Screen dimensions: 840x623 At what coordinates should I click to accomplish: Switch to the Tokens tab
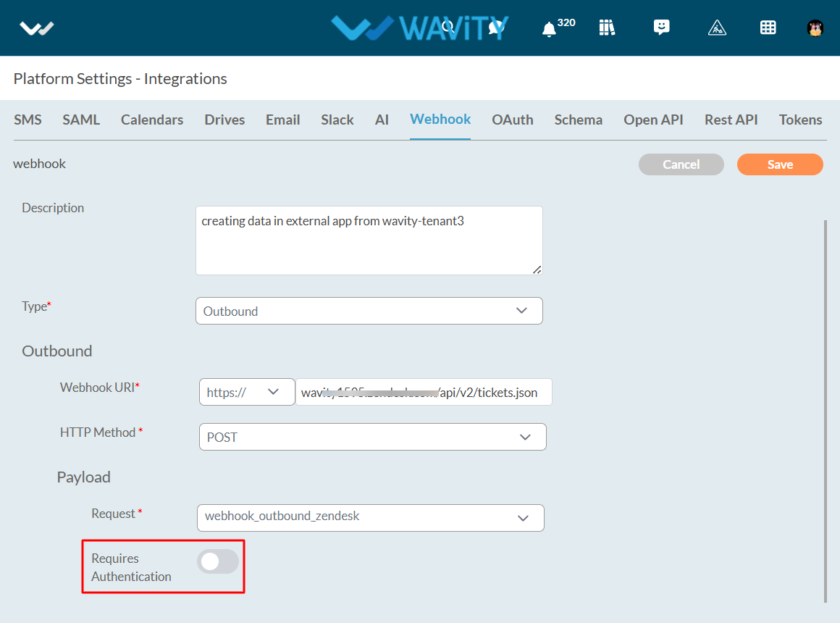[800, 120]
